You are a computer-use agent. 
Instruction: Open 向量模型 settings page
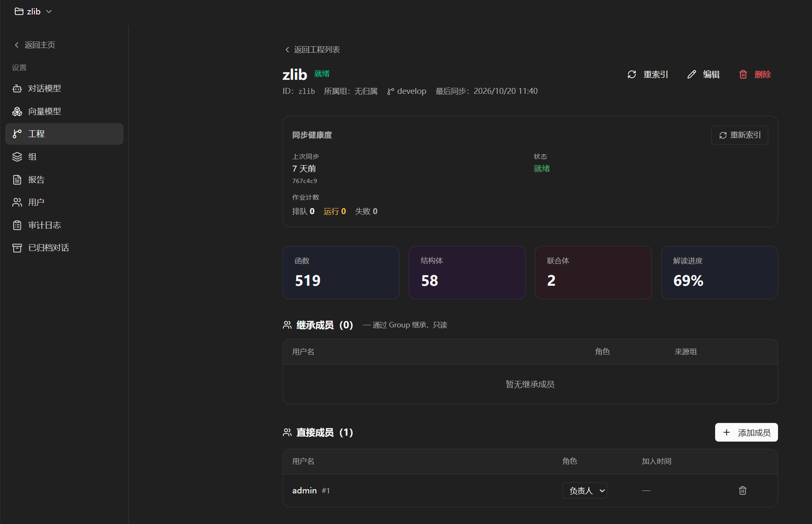point(64,111)
